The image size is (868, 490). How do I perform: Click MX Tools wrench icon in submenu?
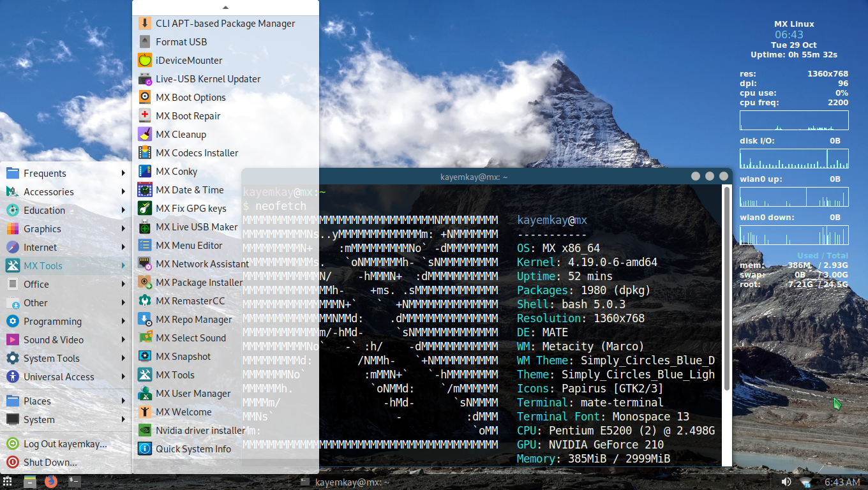click(145, 375)
